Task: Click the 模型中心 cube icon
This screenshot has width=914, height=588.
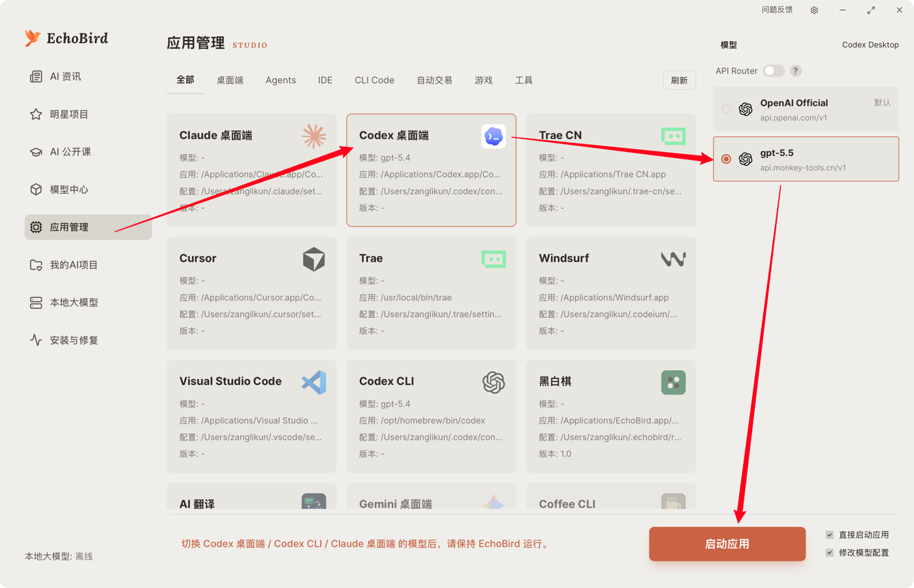Action: (x=36, y=189)
